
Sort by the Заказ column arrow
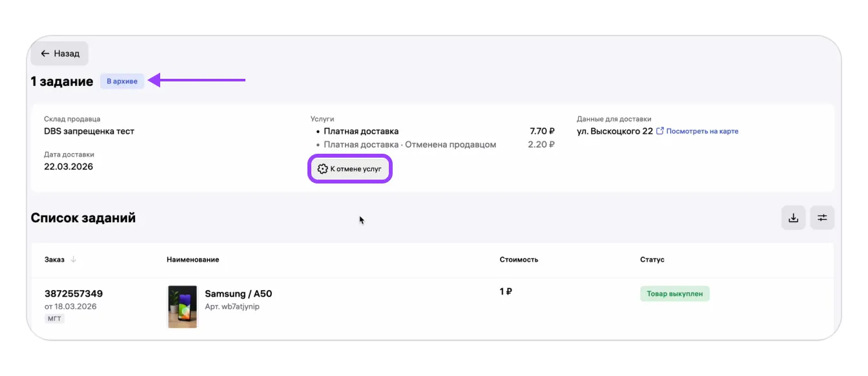[74, 260]
